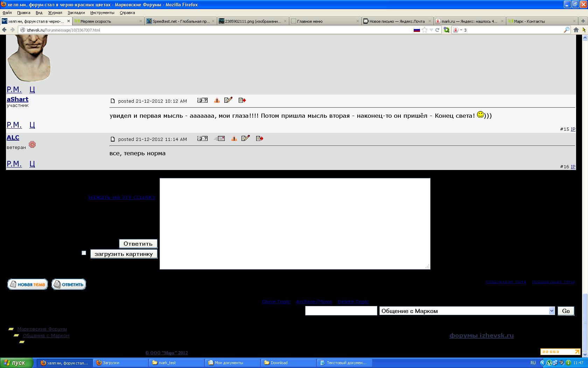Viewport: 588px width, 368px height.
Task: Click the report warning icon in ALC's post
Action: (x=234, y=139)
